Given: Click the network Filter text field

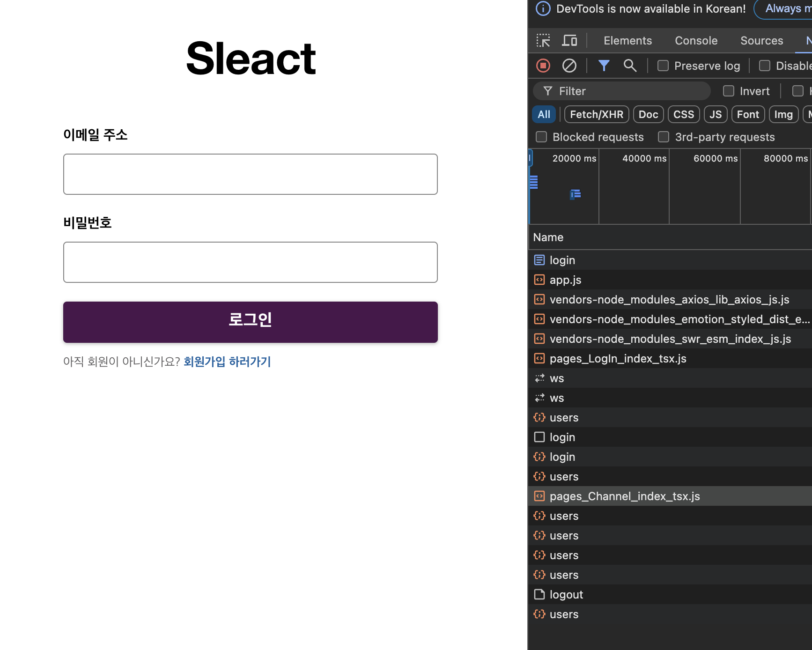Looking at the screenshot, I should click(x=622, y=91).
